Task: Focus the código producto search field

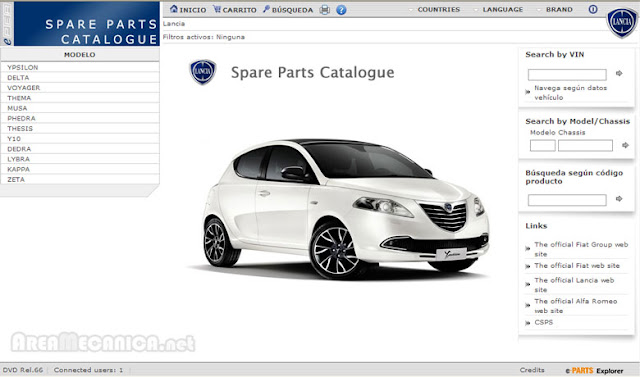Action: click(567, 200)
